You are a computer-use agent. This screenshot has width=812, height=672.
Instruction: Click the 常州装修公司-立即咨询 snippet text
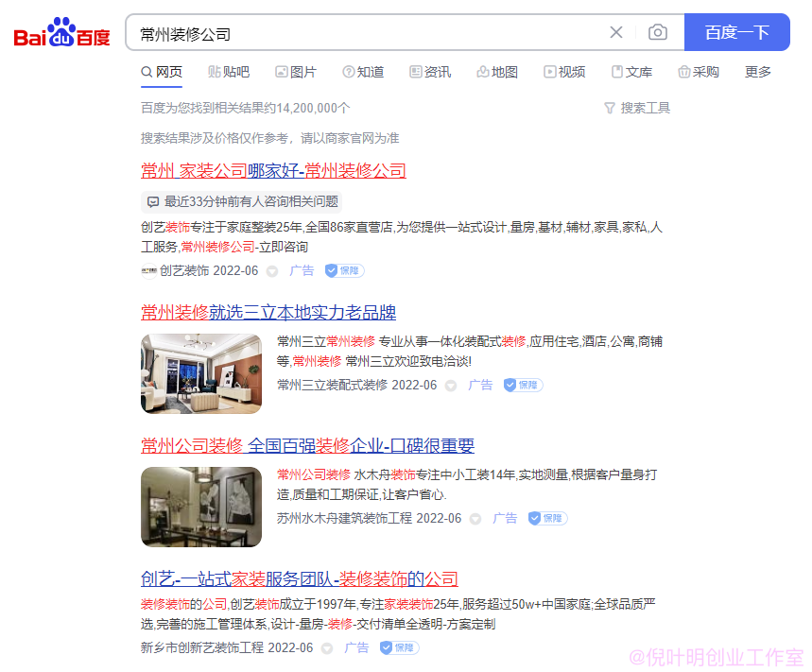pyautogui.click(x=245, y=247)
